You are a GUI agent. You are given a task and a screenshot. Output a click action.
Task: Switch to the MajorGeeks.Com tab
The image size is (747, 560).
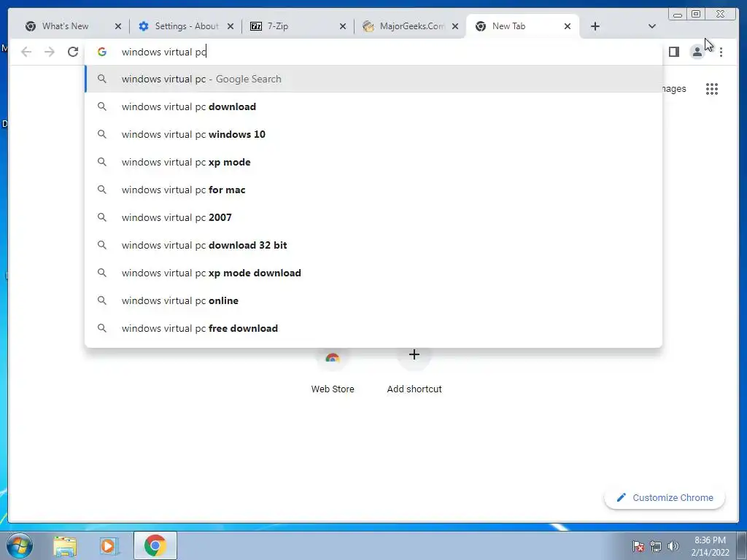tap(411, 26)
